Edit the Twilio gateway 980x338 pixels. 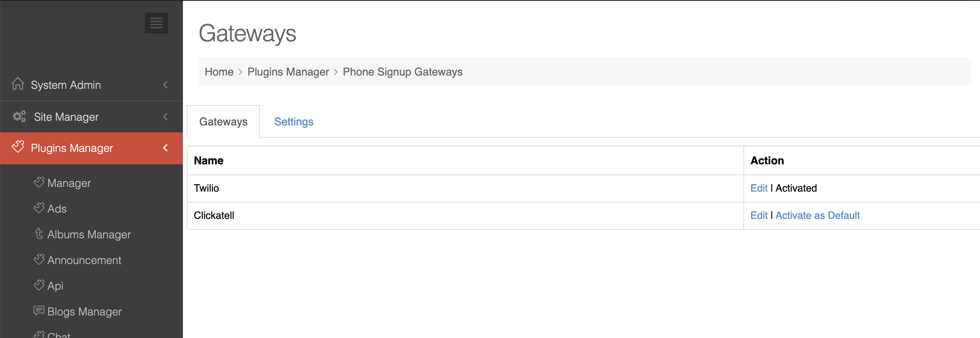(x=759, y=188)
